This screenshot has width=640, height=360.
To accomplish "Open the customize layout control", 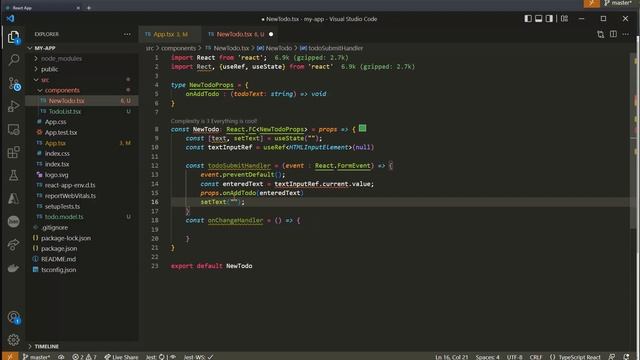I will click(x=564, y=19).
